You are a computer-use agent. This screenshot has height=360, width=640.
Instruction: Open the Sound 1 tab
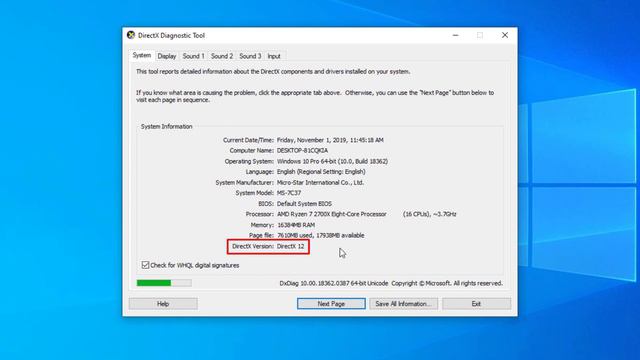tap(193, 56)
